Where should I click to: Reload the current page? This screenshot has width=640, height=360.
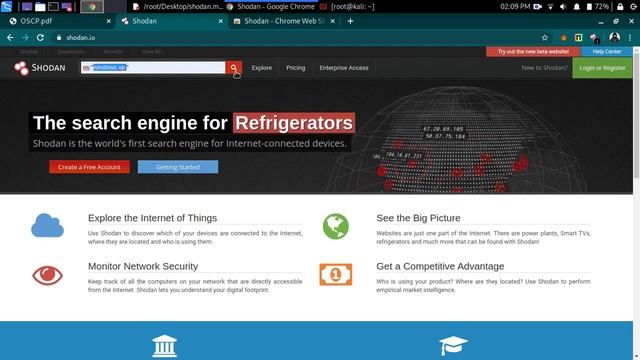pos(40,38)
